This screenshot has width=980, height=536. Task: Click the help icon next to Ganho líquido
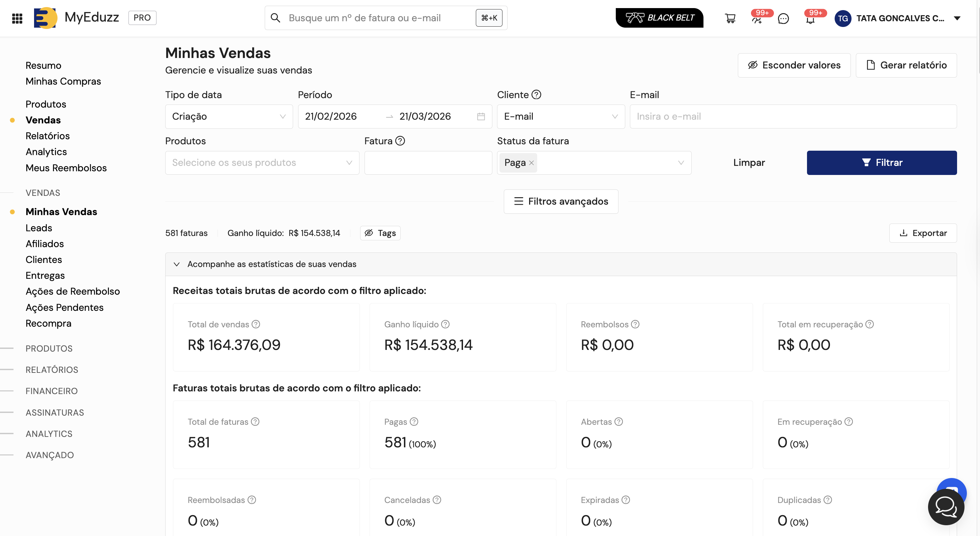(x=445, y=325)
